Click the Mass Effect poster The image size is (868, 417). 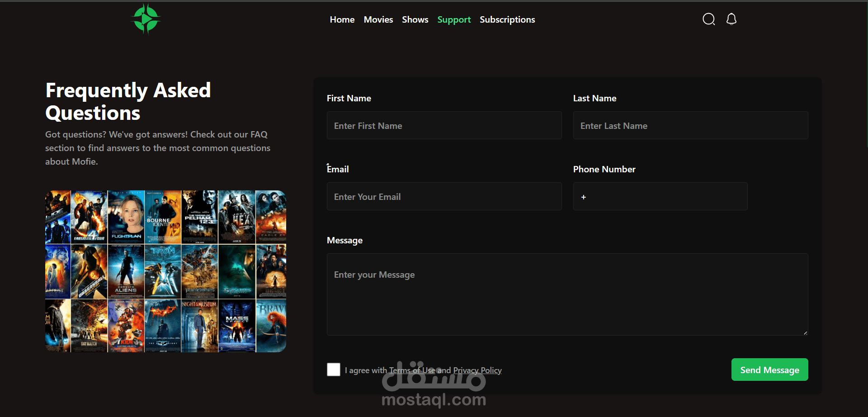237,326
